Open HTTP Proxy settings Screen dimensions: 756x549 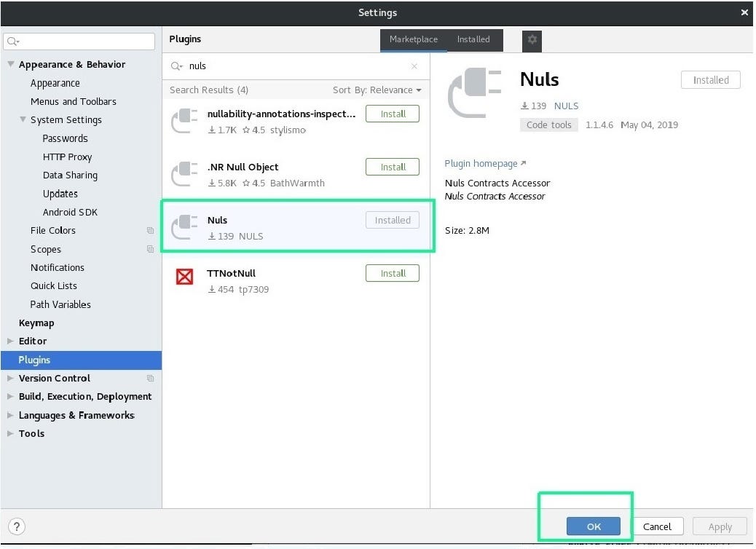click(67, 157)
